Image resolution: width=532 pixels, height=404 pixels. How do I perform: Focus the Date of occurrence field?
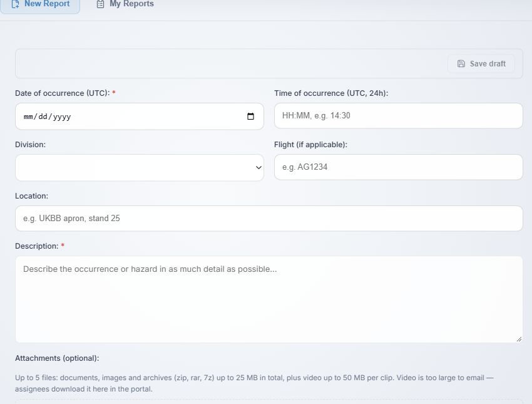click(x=140, y=117)
